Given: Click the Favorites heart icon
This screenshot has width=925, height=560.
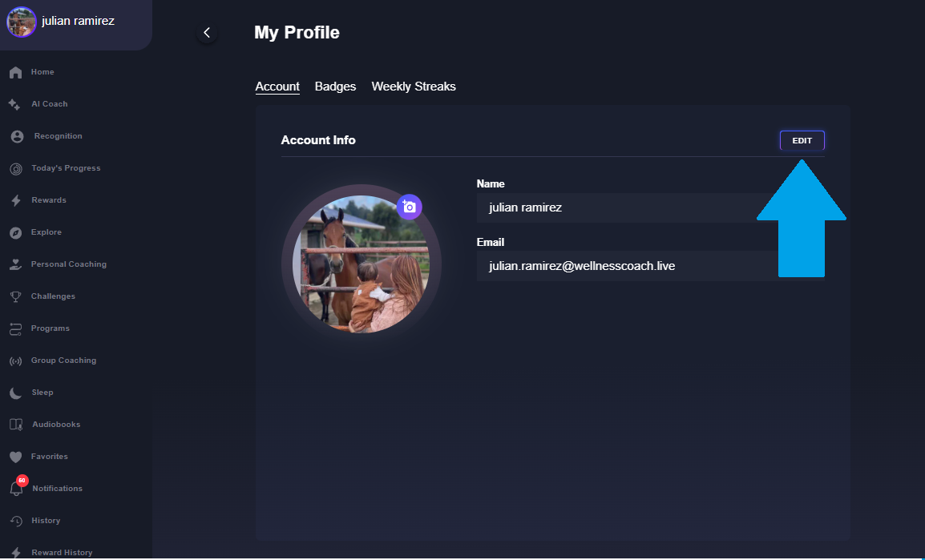Looking at the screenshot, I should (16, 457).
